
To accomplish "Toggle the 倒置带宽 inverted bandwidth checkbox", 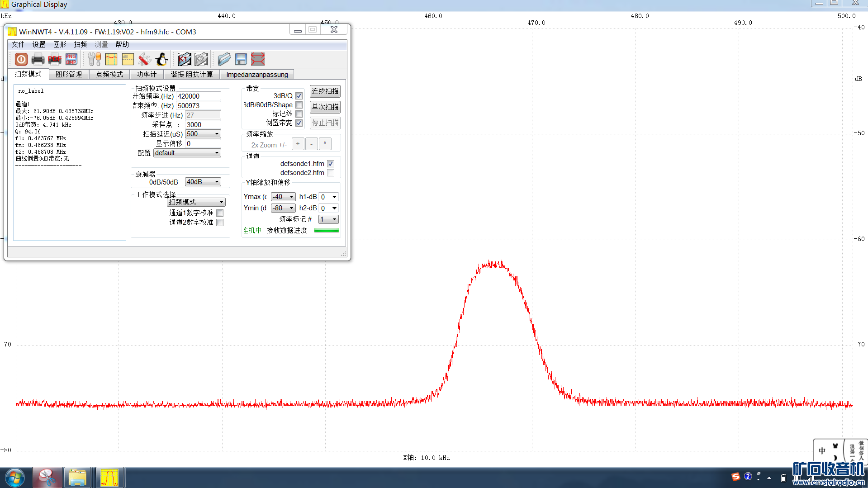I will pos(299,123).
